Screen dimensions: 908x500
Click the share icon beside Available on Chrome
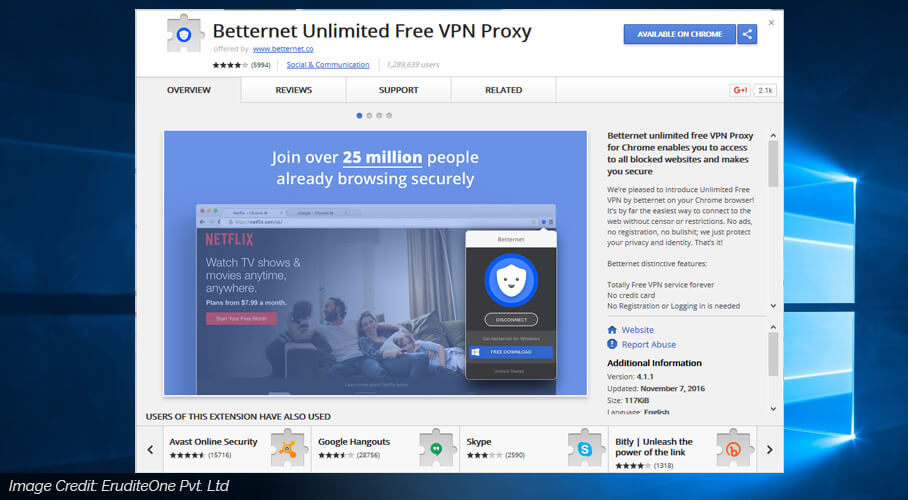[747, 34]
